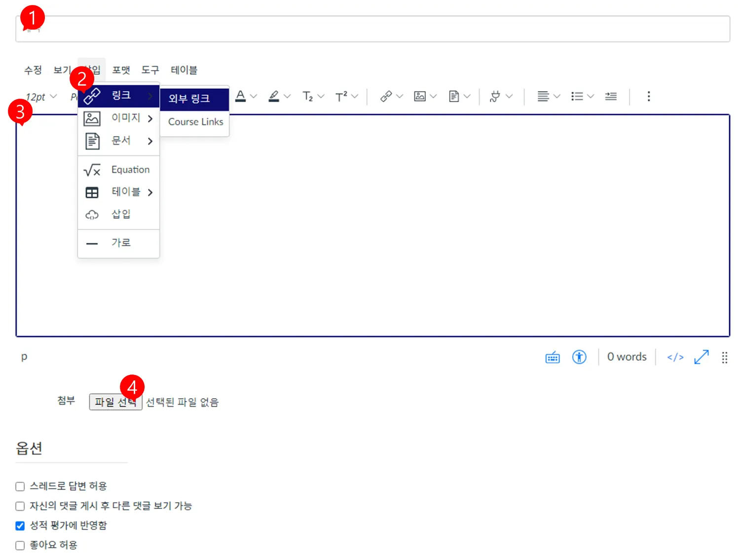The height and width of the screenshot is (560, 743).
Task: Click the text alignment icon
Action: click(x=543, y=96)
